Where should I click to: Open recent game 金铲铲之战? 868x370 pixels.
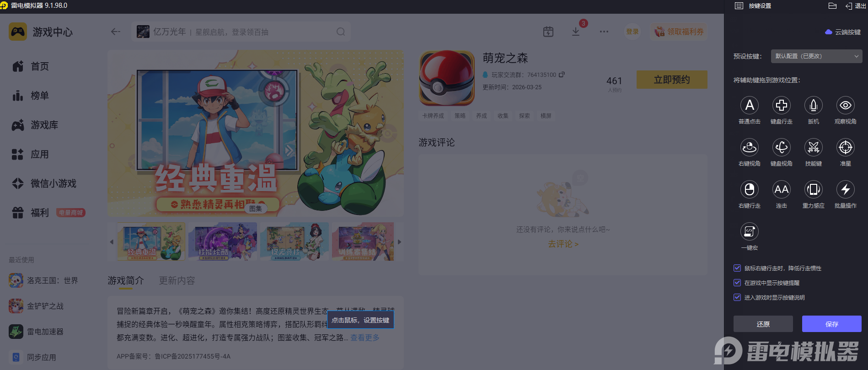pyautogui.click(x=36, y=306)
